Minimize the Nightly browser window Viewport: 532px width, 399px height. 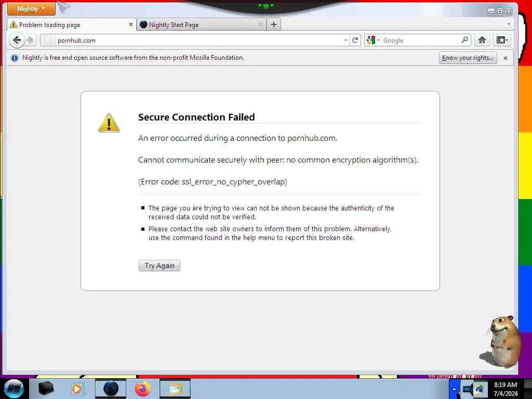[x=491, y=12]
